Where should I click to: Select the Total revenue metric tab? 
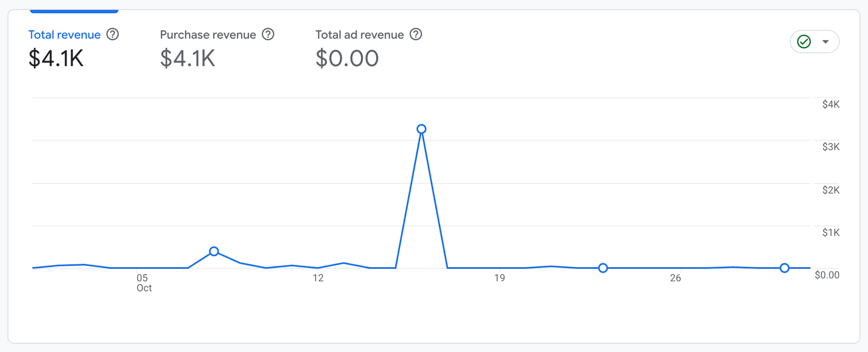[x=64, y=35]
